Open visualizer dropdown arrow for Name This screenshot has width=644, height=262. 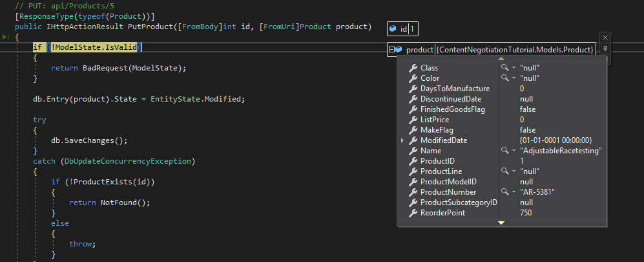coord(513,151)
